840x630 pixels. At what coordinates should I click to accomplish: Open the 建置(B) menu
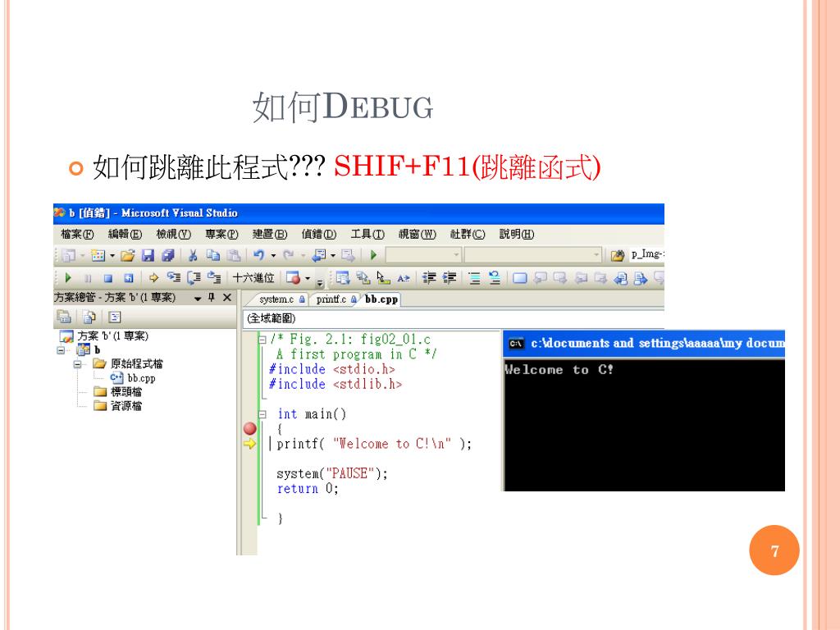pos(270,234)
